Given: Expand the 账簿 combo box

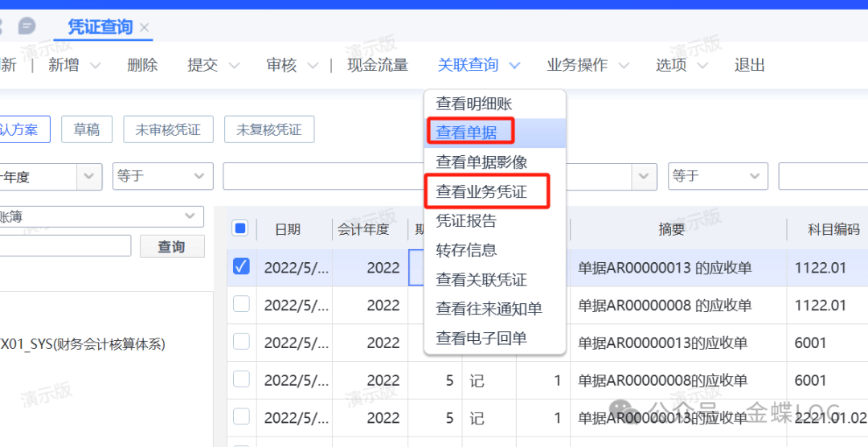Looking at the screenshot, I should (190, 215).
